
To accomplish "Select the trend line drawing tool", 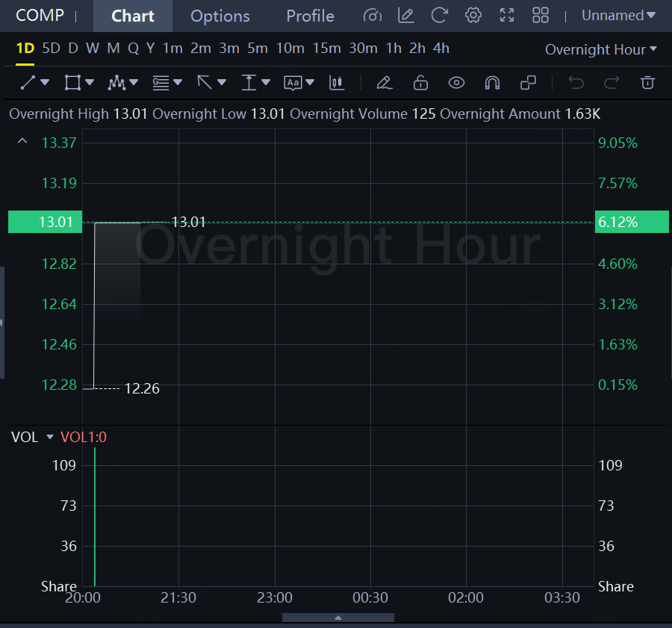I will point(28,83).
